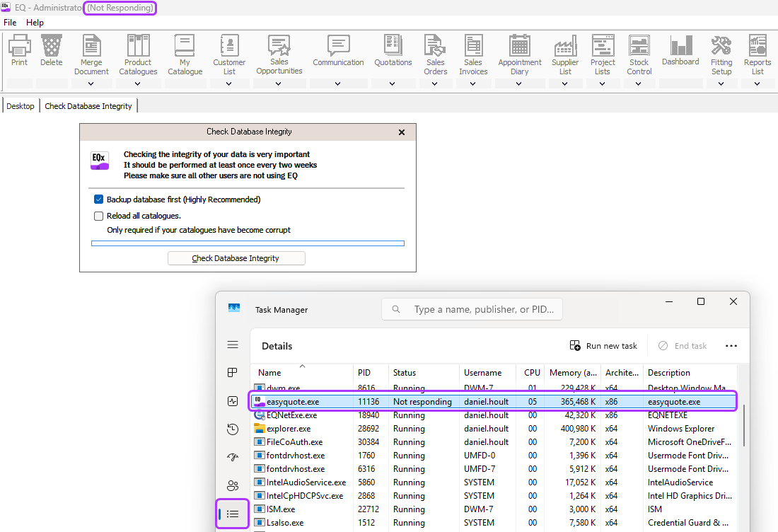Select the FileCoAuth.exe process row

[493, 441]
